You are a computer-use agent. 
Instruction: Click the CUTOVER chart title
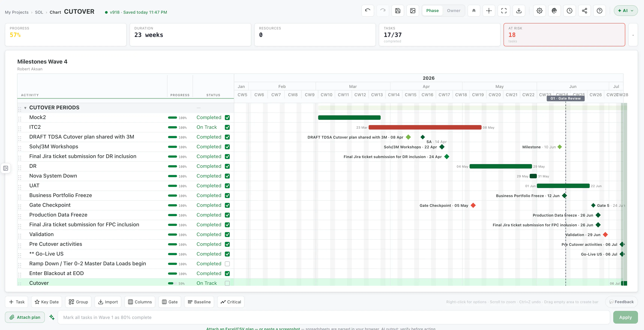point(79,11)
